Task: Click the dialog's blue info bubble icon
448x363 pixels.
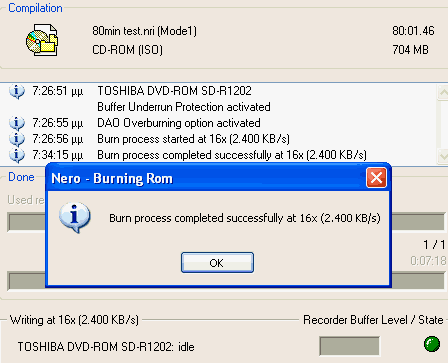Action: point(75,218)
